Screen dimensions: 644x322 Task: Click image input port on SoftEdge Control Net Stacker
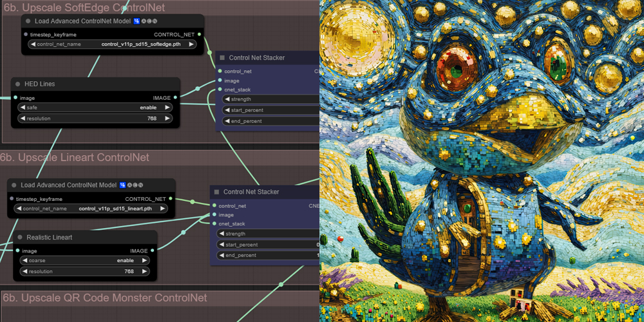[x=220, y=80]
